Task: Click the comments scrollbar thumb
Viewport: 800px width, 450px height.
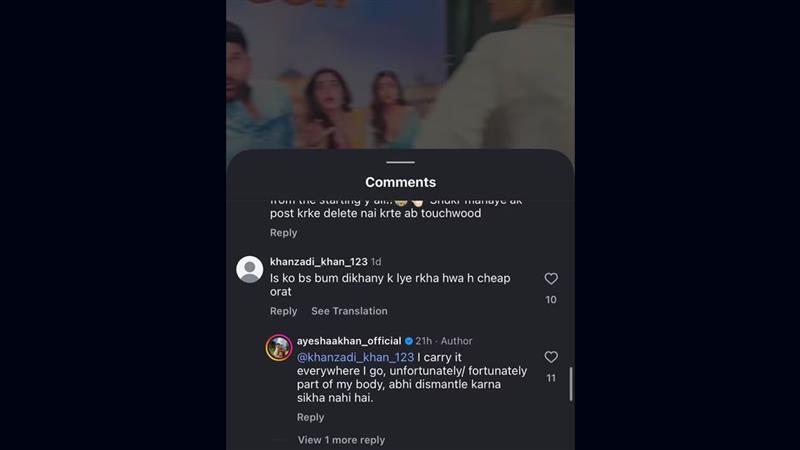Action: [x=572, y=383]
